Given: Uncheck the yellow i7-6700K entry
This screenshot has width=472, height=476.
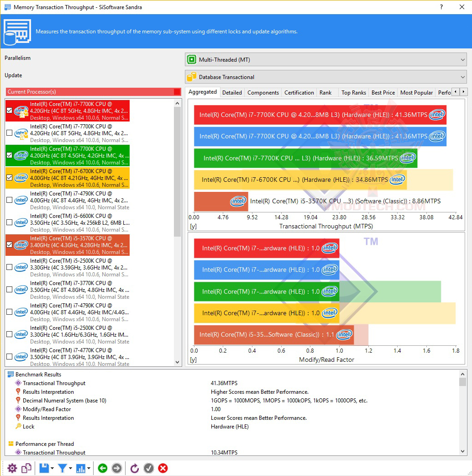Looking at the screenshot, I should [10, 178].
